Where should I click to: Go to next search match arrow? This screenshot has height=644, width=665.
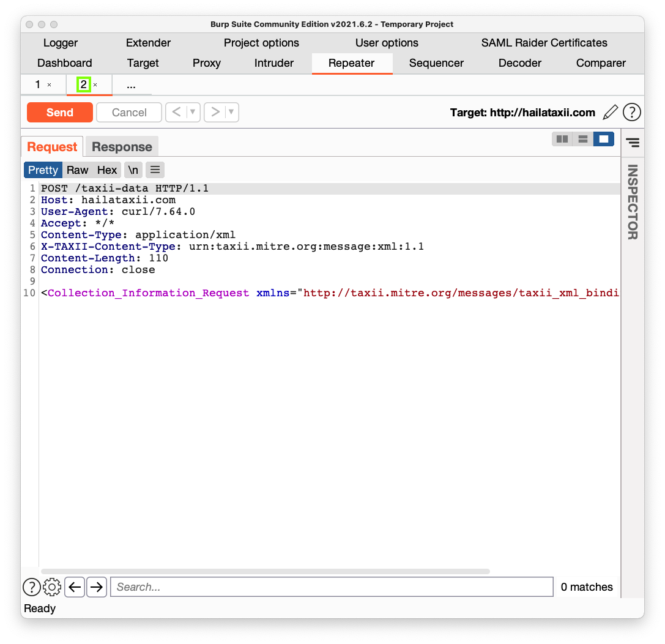click(97, 587)
